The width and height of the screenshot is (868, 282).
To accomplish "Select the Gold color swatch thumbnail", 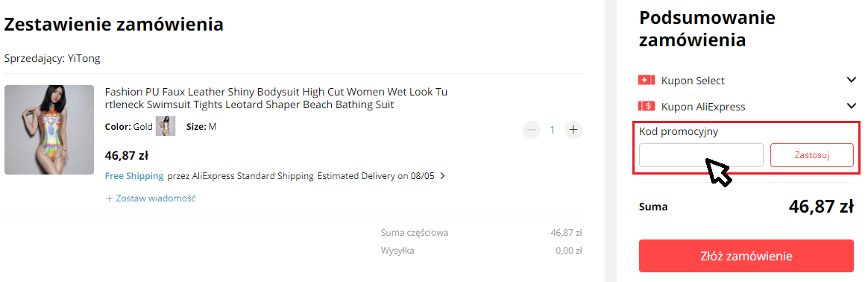I will 166,126.
